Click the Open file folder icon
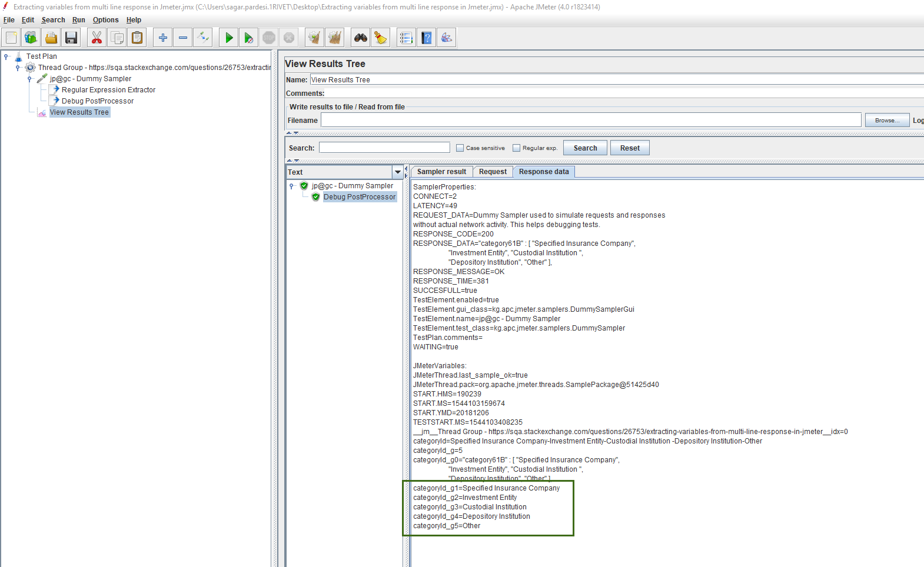Screen dimensions: 924x567 tap(51, 38)
